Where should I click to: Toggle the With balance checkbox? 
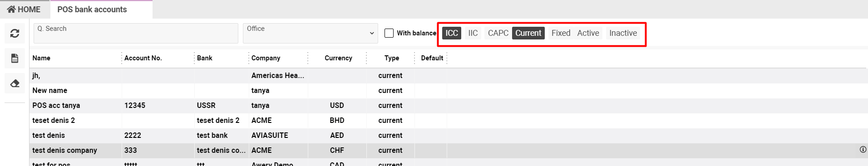pos(389,33)
